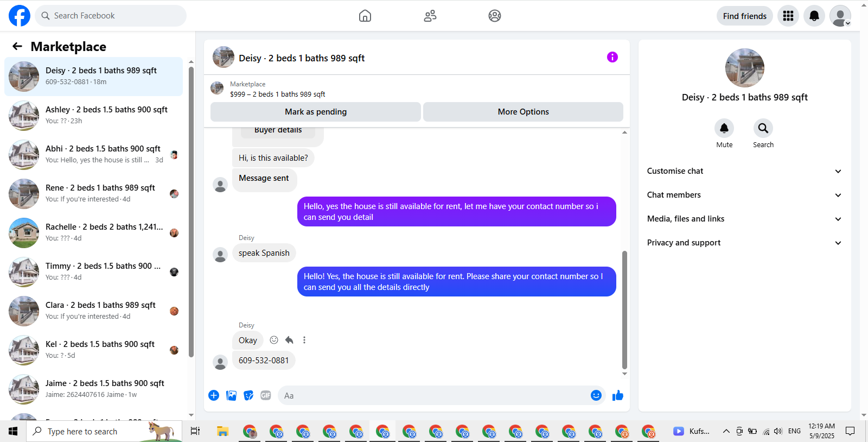Click the conversation list scrollbar
This screenshot has height=442, width=868.
click(191, 212)
